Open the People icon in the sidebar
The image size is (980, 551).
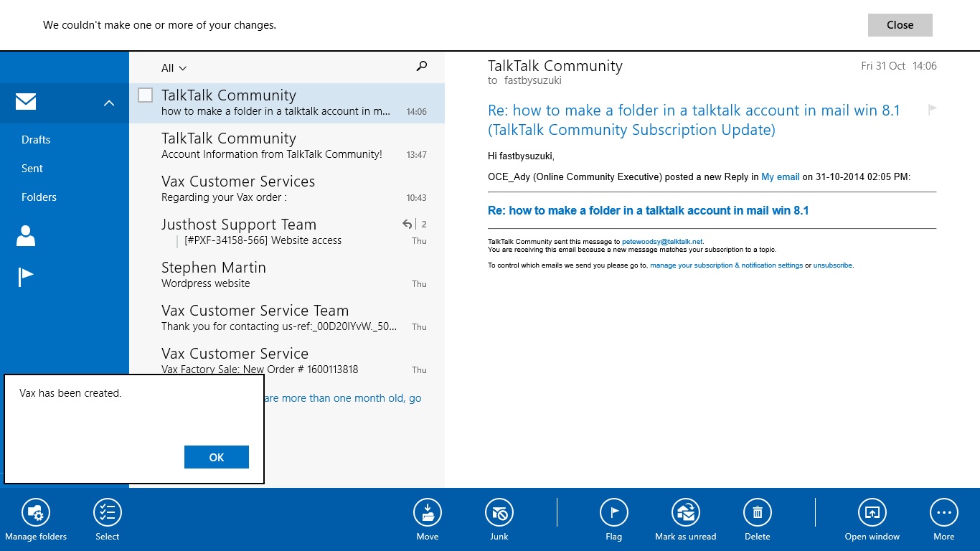click(x=26, y=235)
